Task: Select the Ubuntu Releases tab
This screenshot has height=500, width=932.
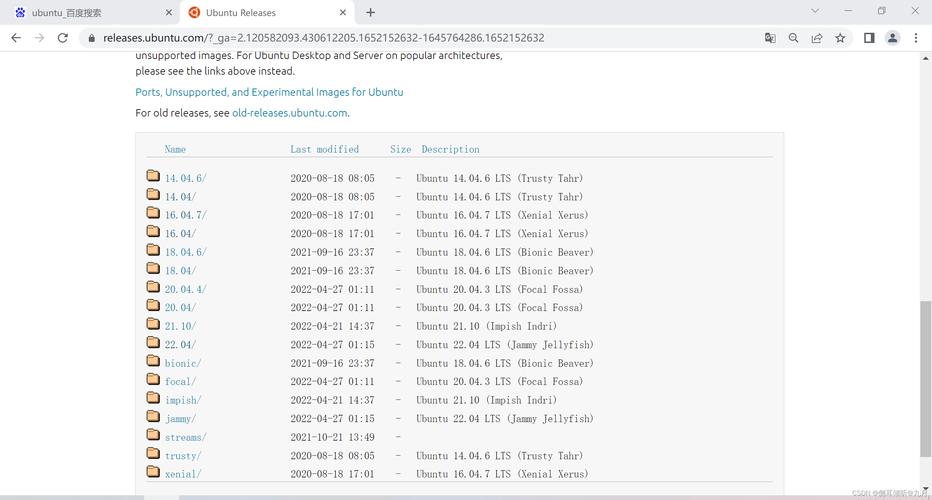Action: point(266,12)
